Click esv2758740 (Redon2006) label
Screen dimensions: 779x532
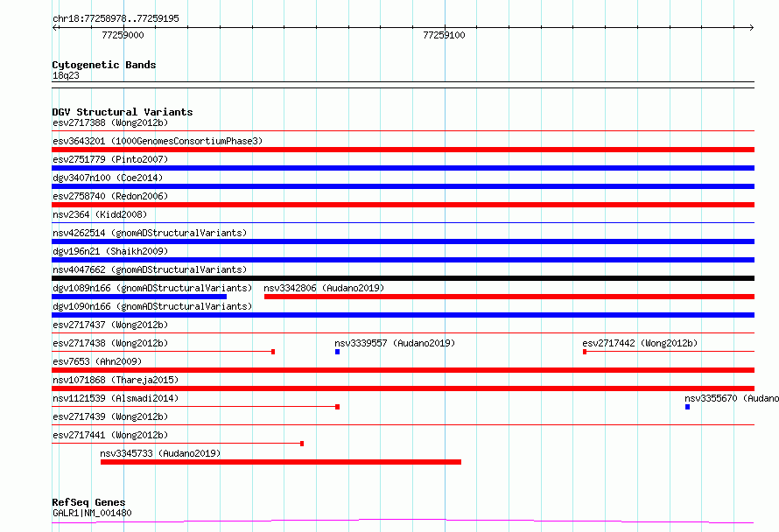pyautogui.click(x=110, y=196)
